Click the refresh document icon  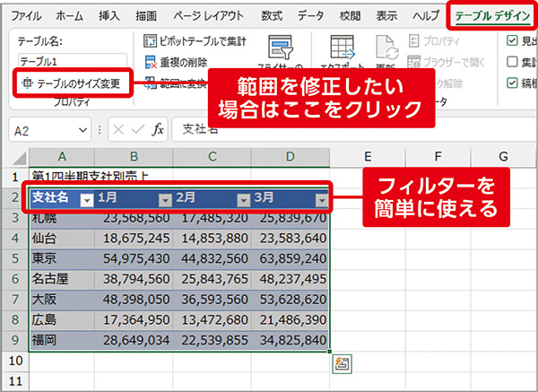coord(387,47)
